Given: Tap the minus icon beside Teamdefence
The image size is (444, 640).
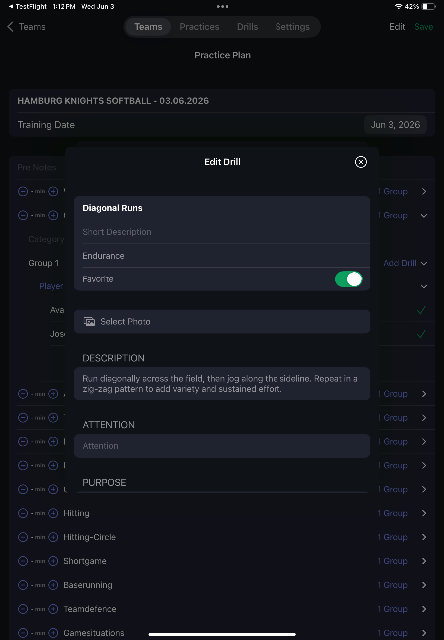Looking at the screenshot, I should tap(23, 609).
